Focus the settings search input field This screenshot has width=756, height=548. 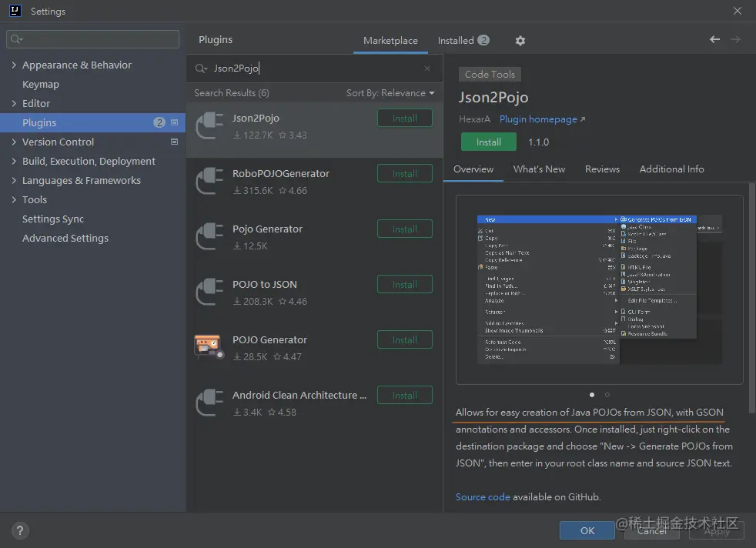(x=92, y=39)
